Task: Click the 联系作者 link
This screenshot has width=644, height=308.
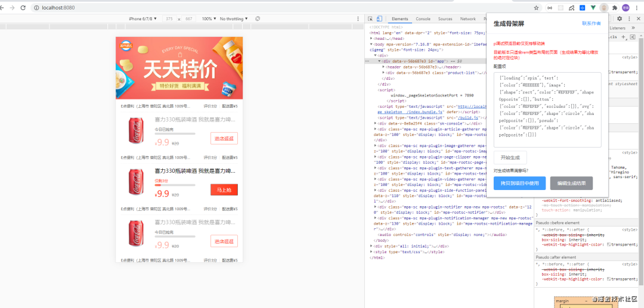Action: point(591,23)
